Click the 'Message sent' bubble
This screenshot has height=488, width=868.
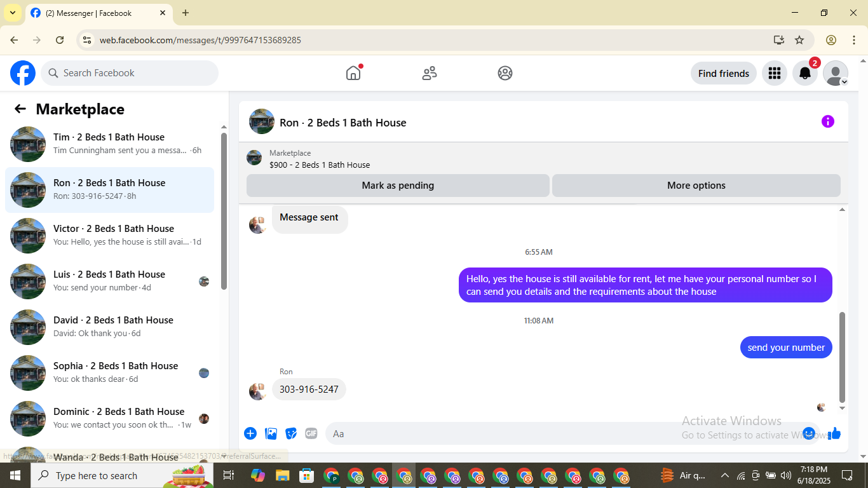tap(309, 218)
